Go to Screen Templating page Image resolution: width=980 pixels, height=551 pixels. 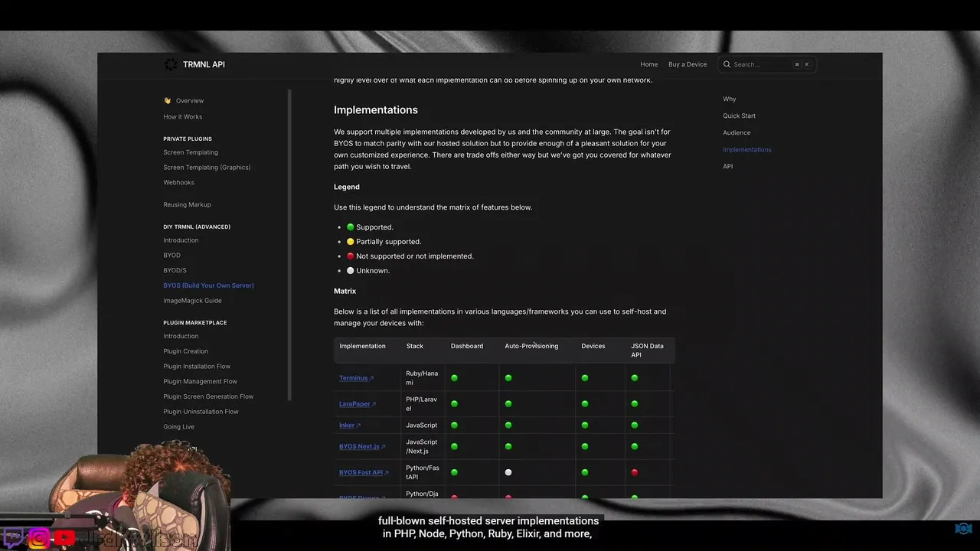coord(191,152)
